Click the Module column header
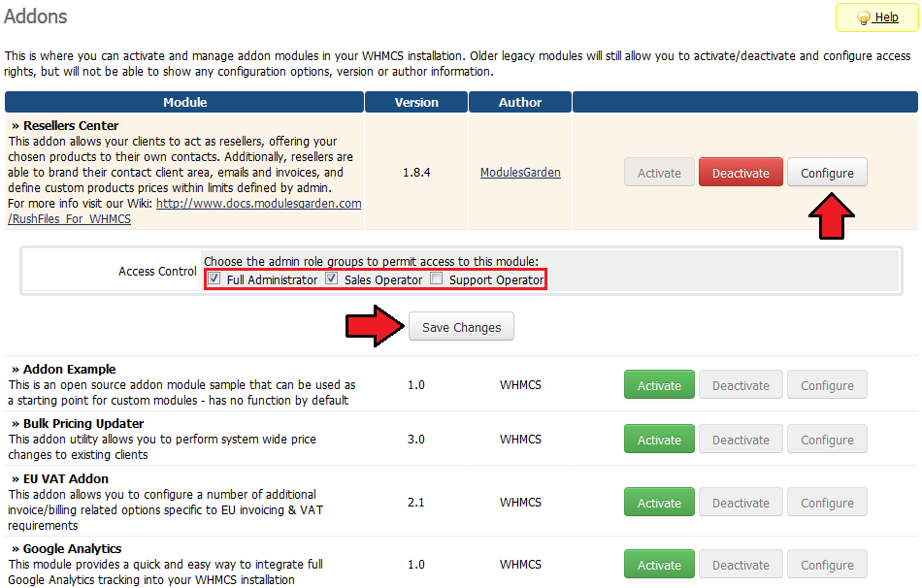Image resolution: width=922 pixels, height=588 pixels. pos(184,102)
